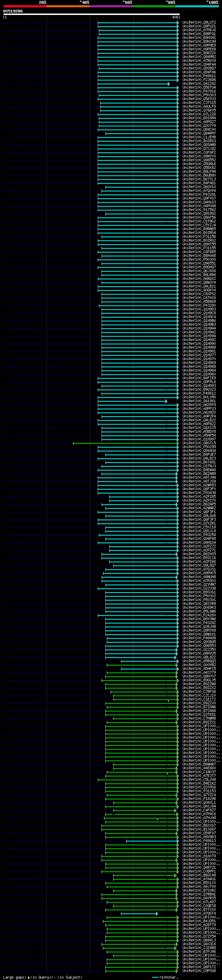Click the query end position 406
This screenshot has width=222, height=980.
[x=175, y=17]
